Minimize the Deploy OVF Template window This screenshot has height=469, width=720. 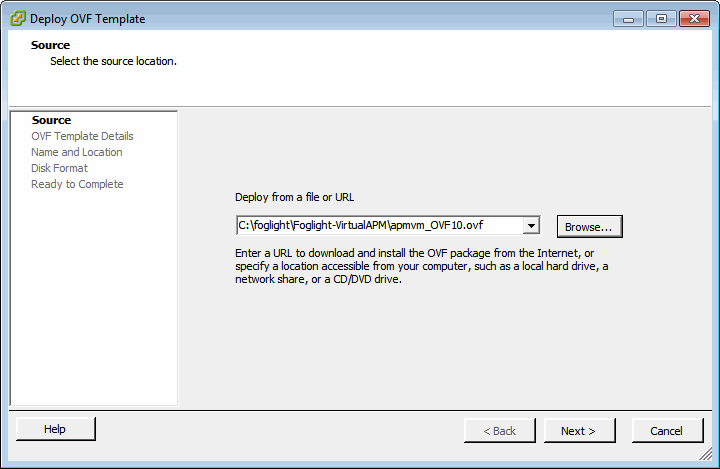coord(629,18)
